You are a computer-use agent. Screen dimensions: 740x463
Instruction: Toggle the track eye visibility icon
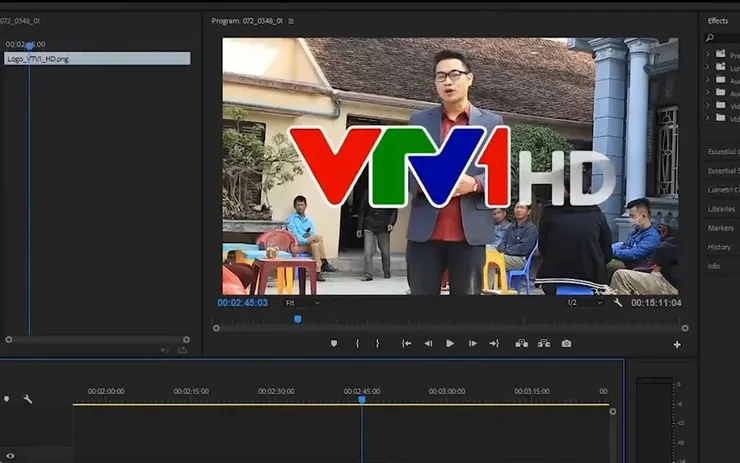point(10,456)
